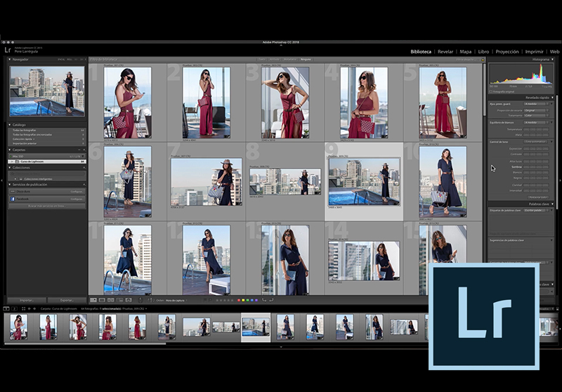Click the Facebook publish service icon

click(13, 200)
